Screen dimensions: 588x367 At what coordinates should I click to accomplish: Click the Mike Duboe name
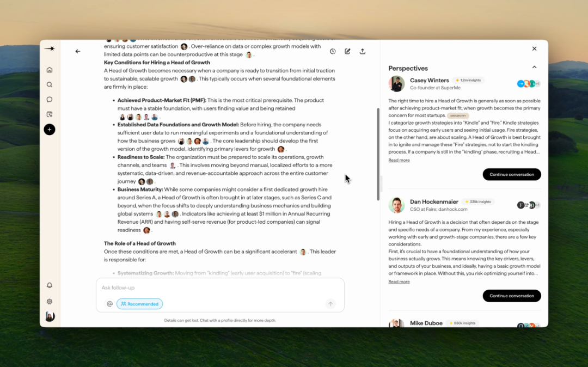tap(426, 323)
